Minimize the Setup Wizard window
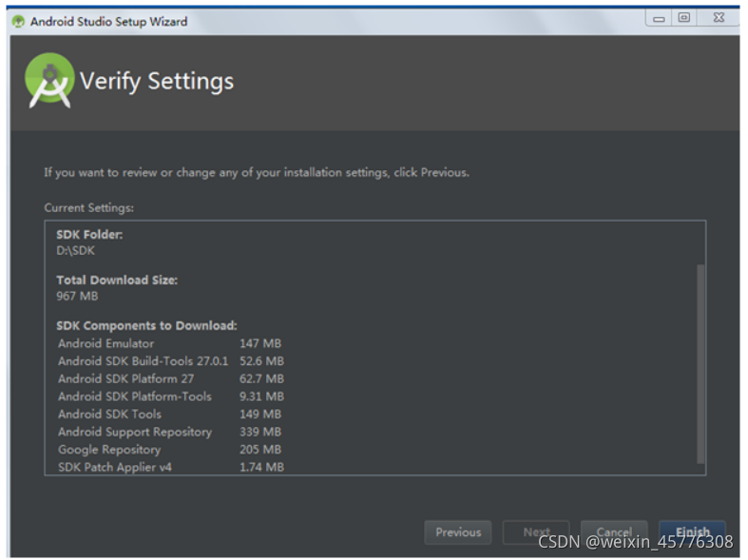The height and width of the screenshot is (560, 748). [659, 19]
